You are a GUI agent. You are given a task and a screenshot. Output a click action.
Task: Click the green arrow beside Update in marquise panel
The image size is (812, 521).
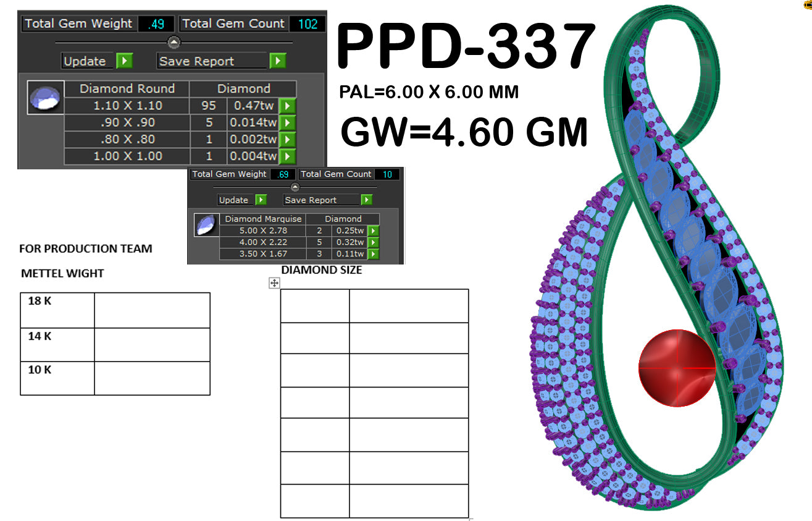point(262,200)
